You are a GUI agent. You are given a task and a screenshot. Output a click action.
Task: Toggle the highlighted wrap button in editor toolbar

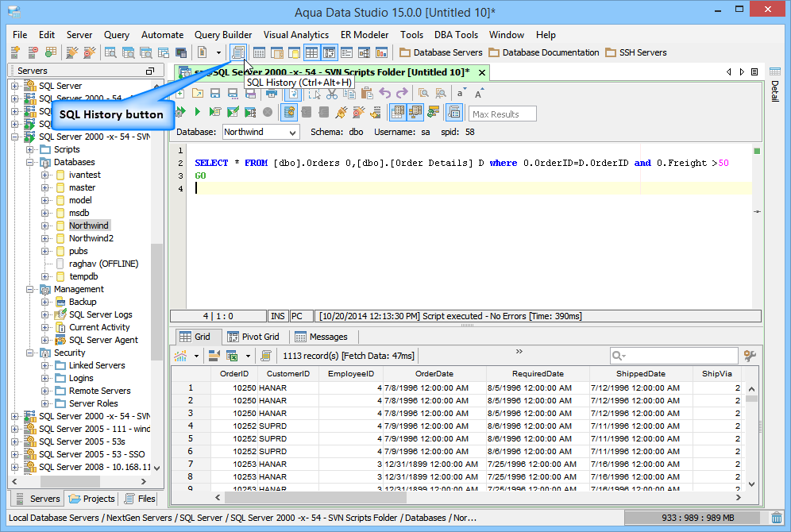click(293, 93)
